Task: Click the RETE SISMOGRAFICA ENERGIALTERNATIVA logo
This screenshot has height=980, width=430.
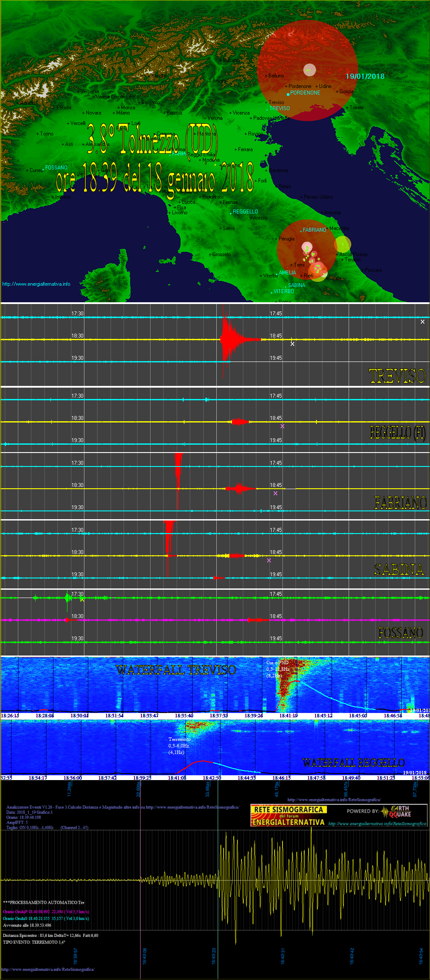Action: point(288,816)
